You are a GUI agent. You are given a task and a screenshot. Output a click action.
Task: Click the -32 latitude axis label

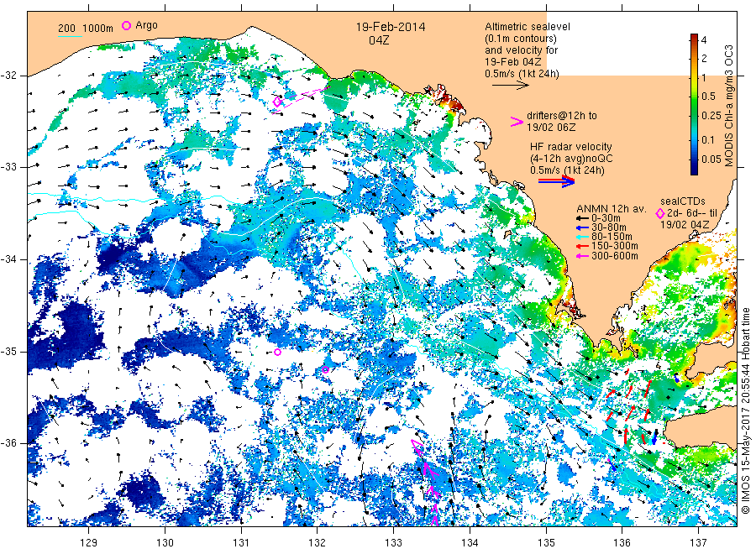click(9, 76)
